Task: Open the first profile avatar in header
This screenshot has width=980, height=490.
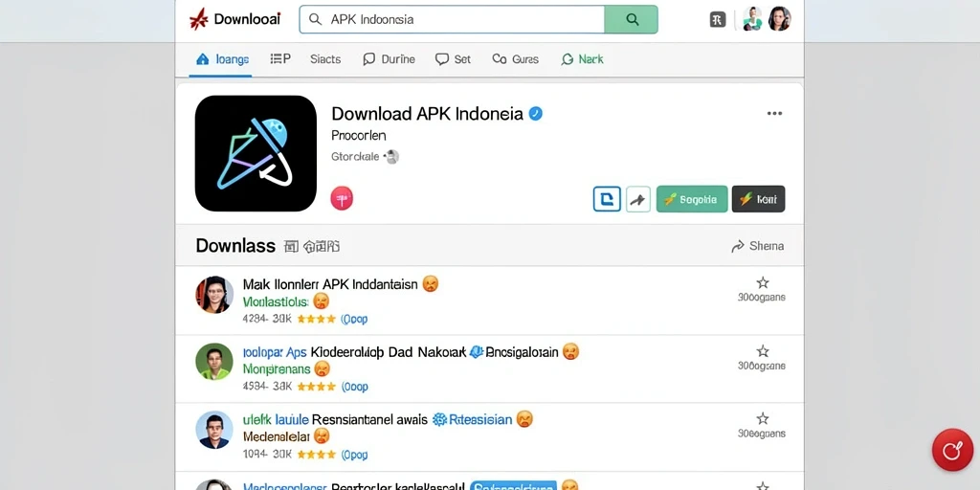Action: (x=752, y=19)
